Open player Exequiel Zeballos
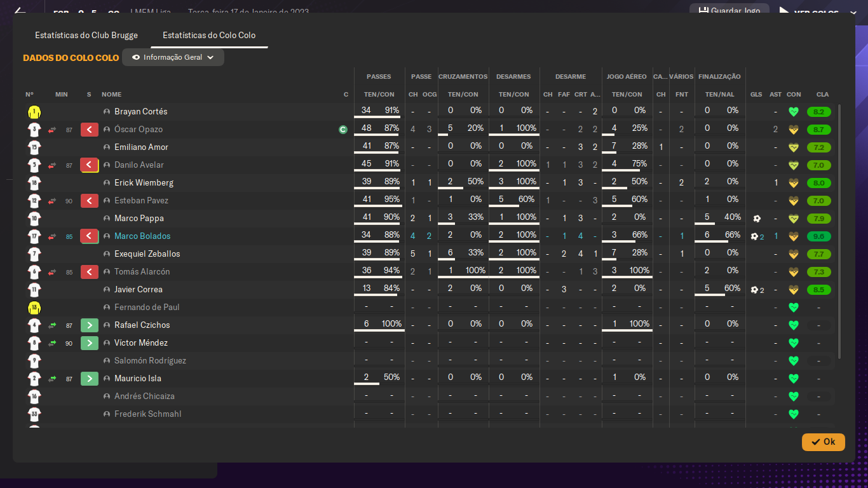Screen dimensions: 868x488 tap(147, 254)
